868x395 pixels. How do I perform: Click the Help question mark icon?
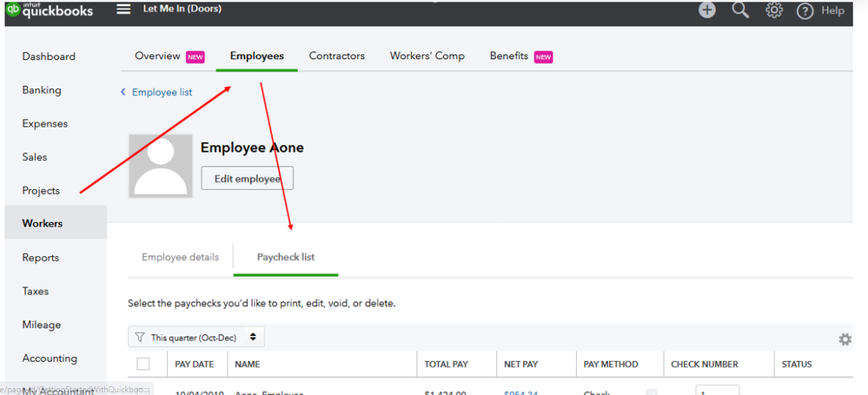[805, 10]
